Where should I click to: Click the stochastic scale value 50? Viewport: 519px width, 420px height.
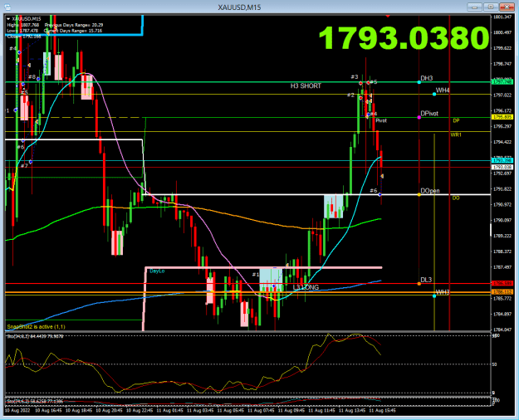pyautogui.click(x=495, y=364)
